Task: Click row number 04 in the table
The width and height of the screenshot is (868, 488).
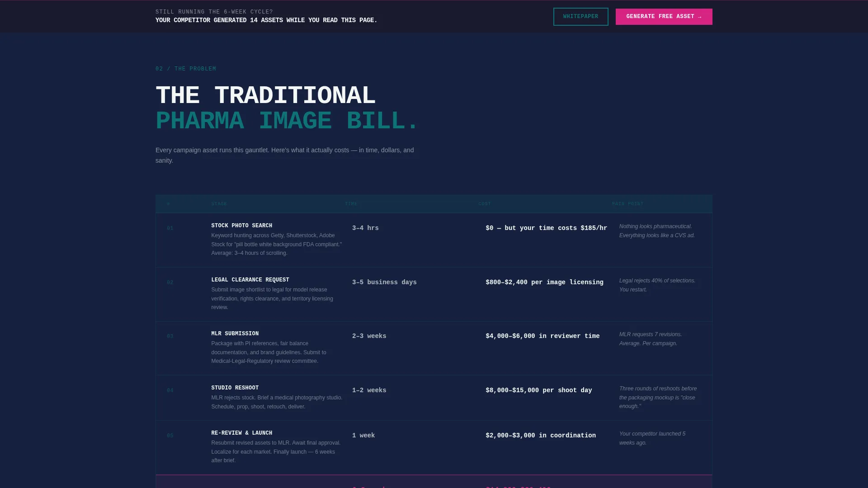Action: point(170,391)
